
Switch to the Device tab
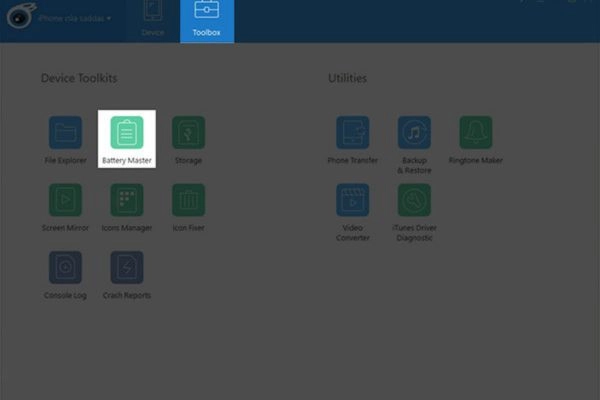[153, 20]
